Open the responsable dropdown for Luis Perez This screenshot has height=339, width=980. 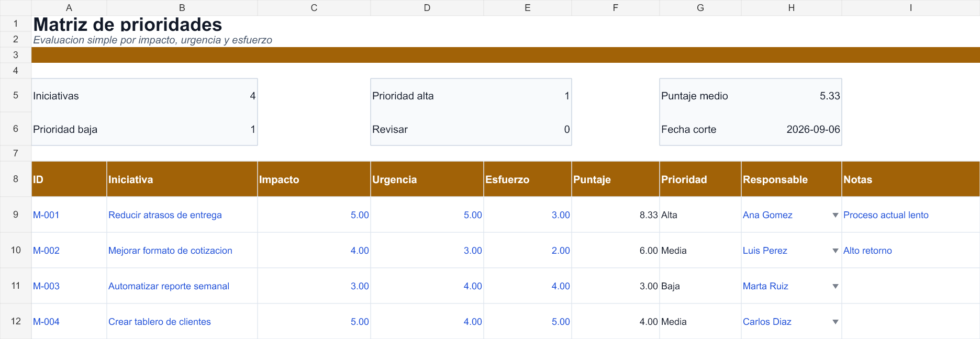(835, 251)
